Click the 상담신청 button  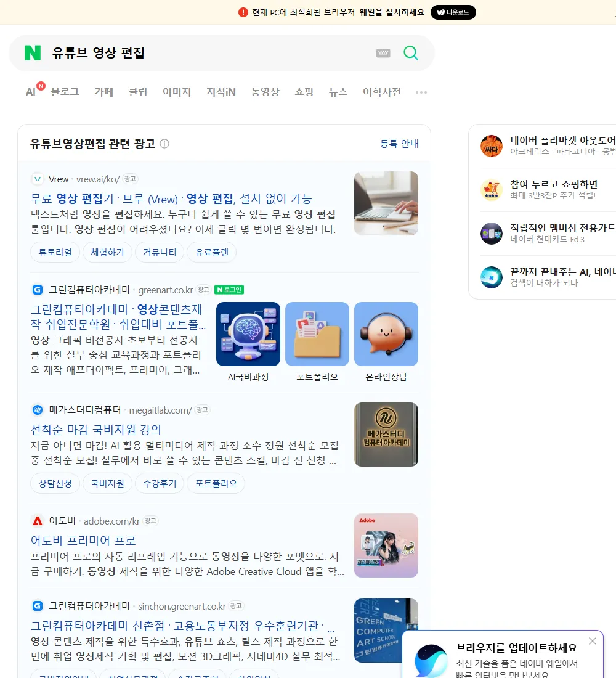click(55, 483)
